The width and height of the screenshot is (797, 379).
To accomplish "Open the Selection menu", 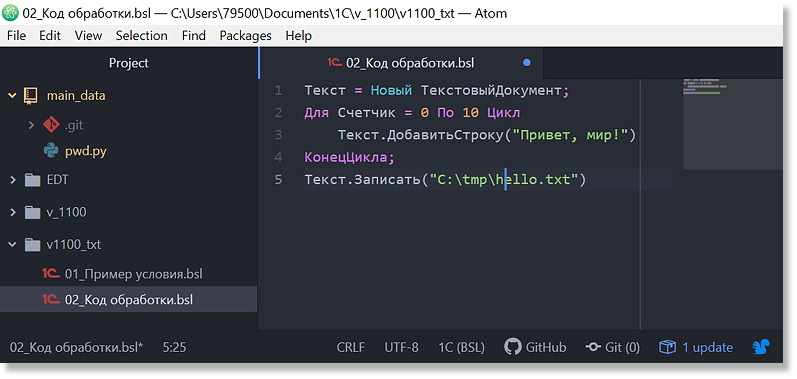I will 141,36.
